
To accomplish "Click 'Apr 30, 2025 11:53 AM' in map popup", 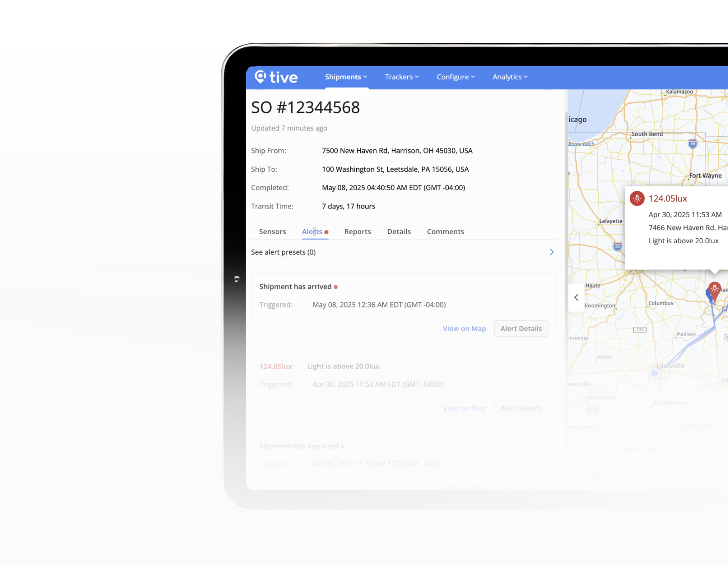I will tap(685, 214).
